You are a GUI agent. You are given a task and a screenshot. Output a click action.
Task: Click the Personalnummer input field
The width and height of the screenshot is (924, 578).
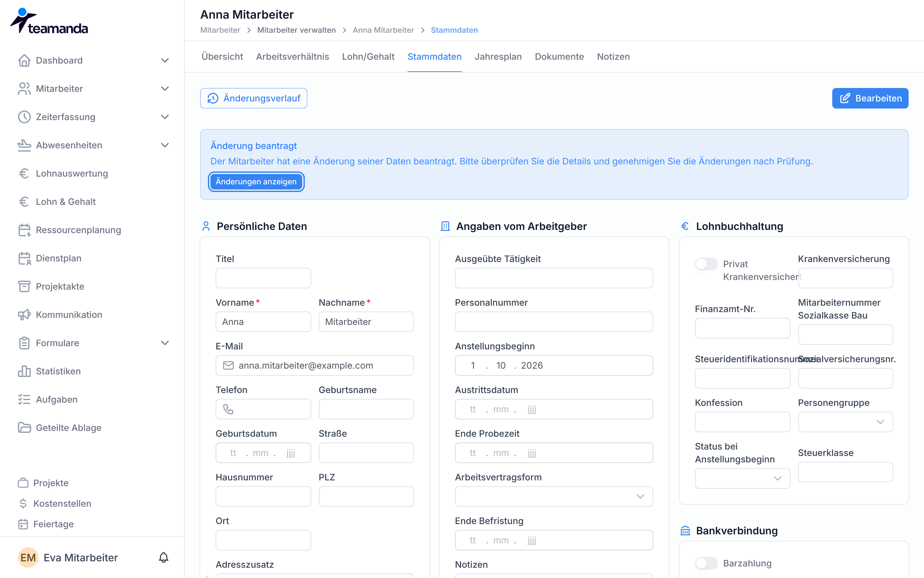(554, 321)
